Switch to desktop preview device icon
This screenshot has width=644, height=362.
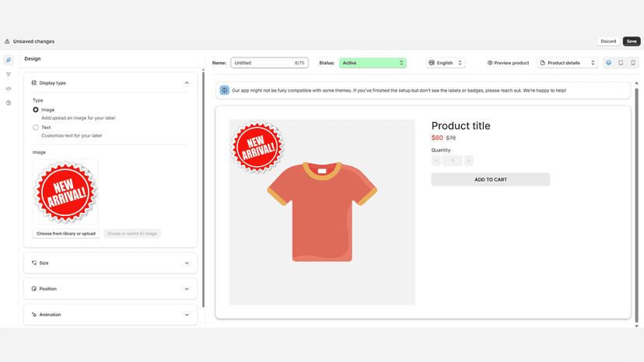(609, 63)
